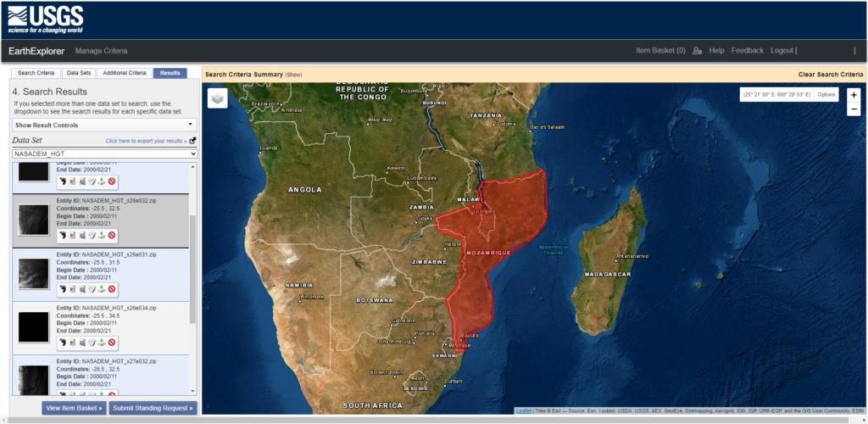Exclude NASADEM_HGT_s26e032.zip from results

pos(111,235)
